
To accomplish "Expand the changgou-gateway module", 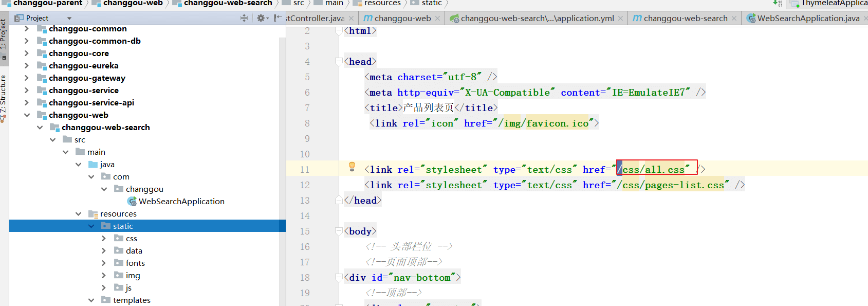I will coord(27,78).
